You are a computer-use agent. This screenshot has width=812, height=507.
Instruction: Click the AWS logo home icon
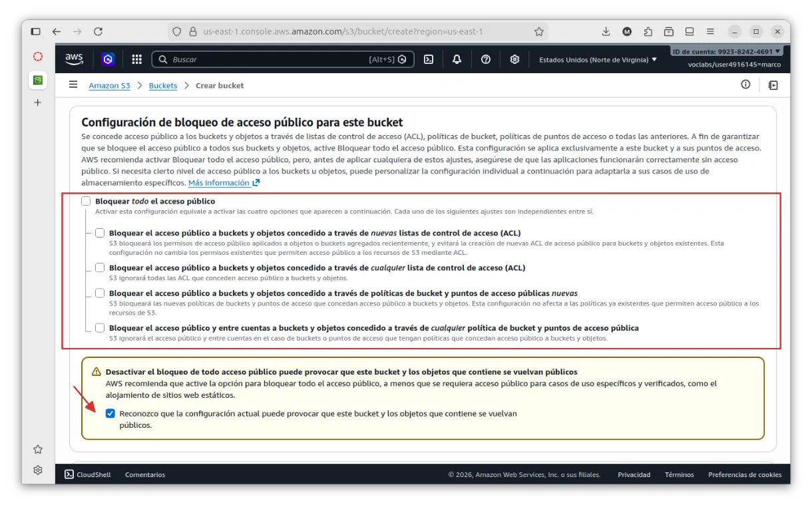(x=74, y=59)
